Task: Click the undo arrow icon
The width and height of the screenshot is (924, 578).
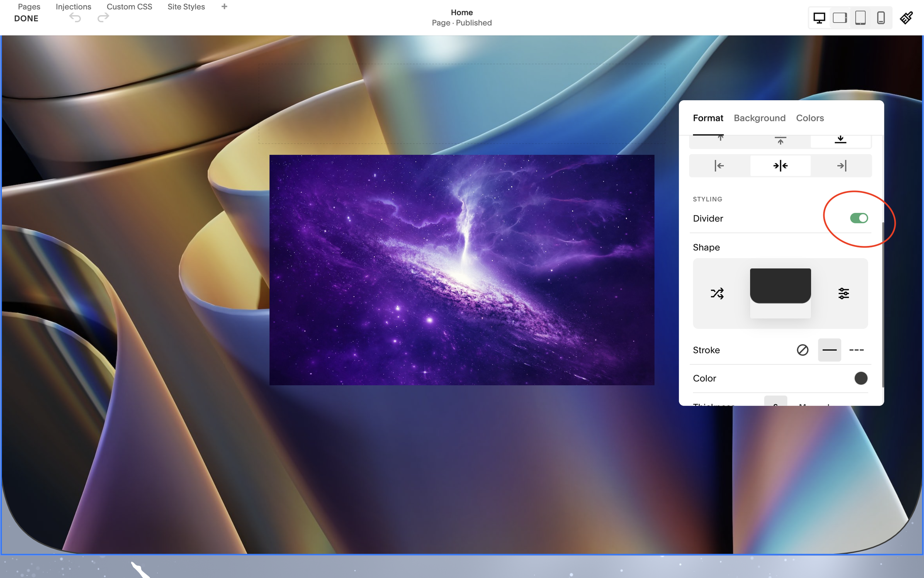Action: [x=75, y=18]
